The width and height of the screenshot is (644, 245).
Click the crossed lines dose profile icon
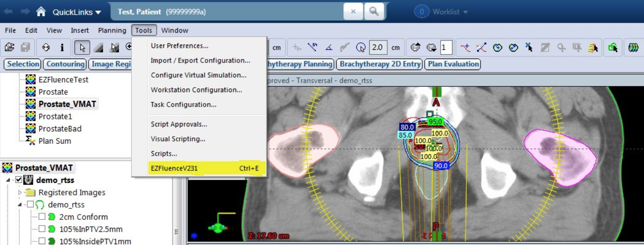click(481, 47)
